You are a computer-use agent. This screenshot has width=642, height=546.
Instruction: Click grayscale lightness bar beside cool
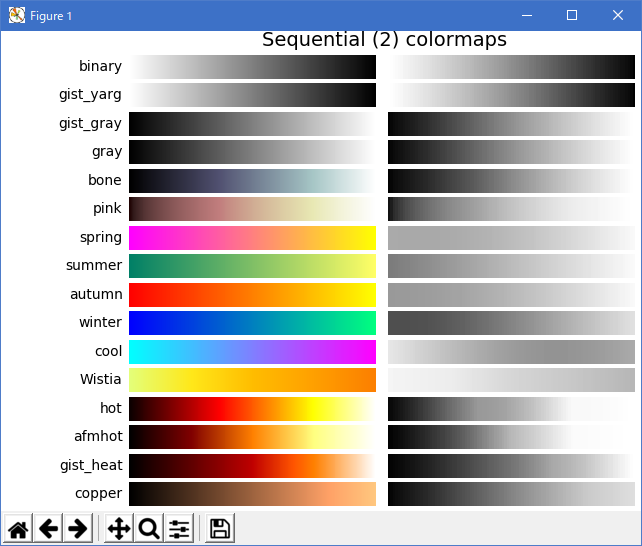pyautogui.click(x=511, y=352)
